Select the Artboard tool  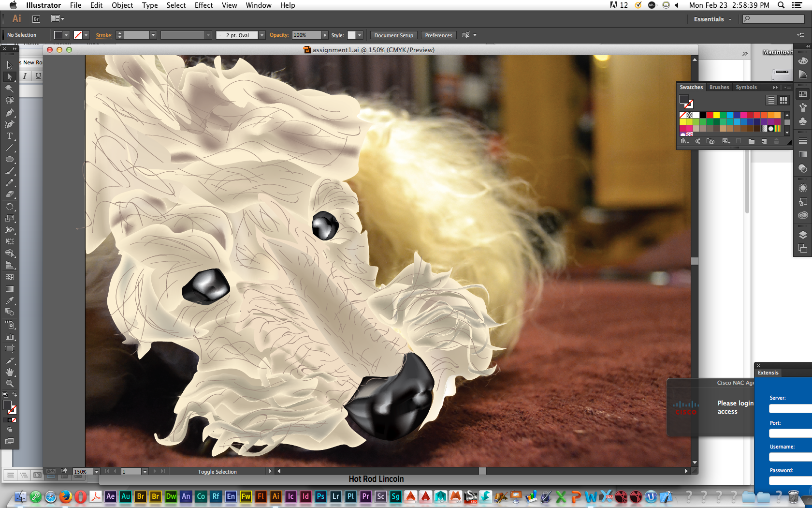[9, 348]
